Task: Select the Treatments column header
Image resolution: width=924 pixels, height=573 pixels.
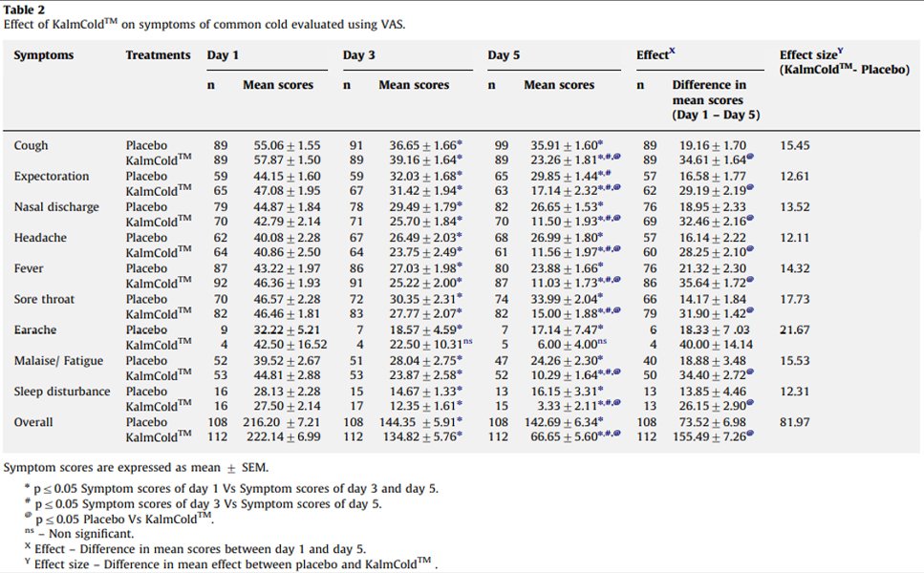Action: coord(159,55)
